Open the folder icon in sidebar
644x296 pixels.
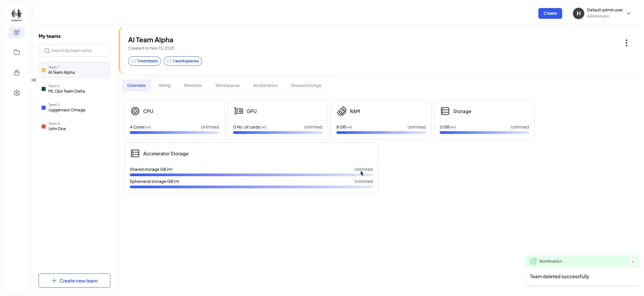(17, 52)
